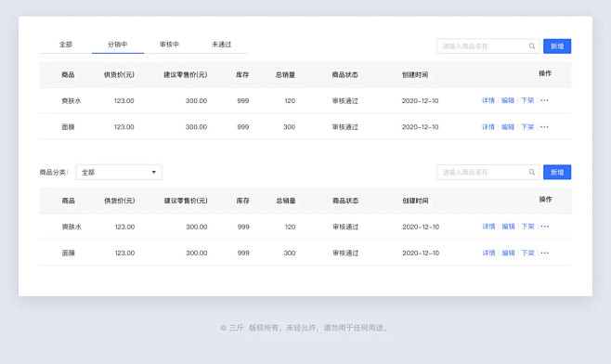The height and width of the screenshot is (364, 611).
Task: Click 编辑 for 面膜 in upper table
Action: pyautogui.click(x=508, y=127)
